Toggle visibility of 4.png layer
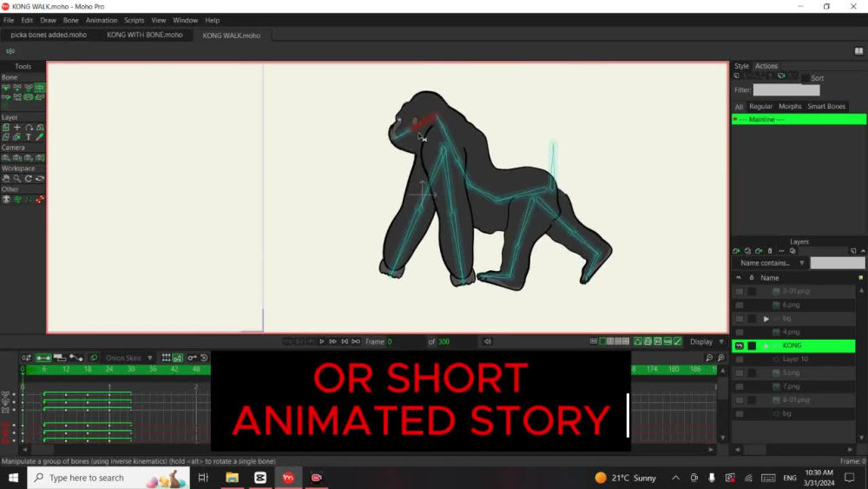Viewport: 868px width, 489px height. click(739, 333)
